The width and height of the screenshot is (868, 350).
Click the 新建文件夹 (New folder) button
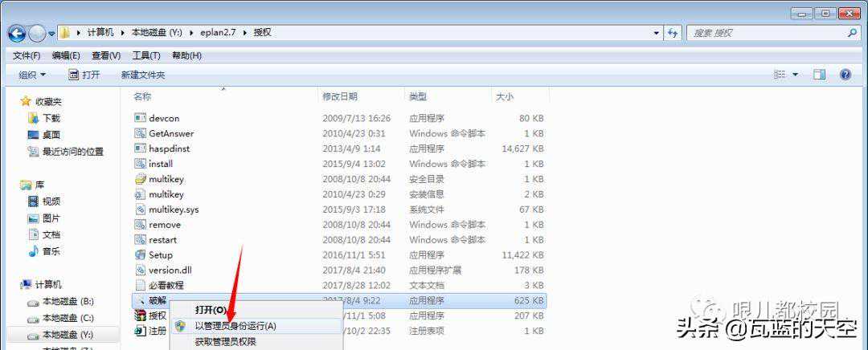click(142, 75)
